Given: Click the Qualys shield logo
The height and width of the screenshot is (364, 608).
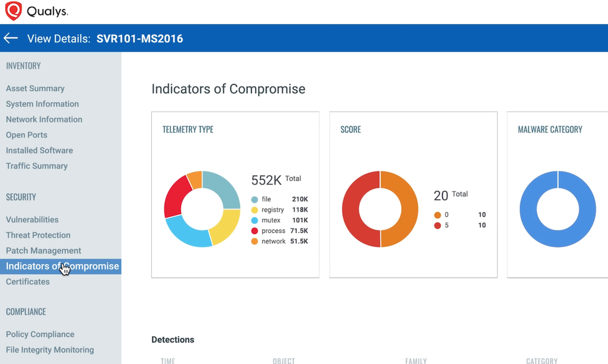Looking at the screenshot, I should 13,11.
